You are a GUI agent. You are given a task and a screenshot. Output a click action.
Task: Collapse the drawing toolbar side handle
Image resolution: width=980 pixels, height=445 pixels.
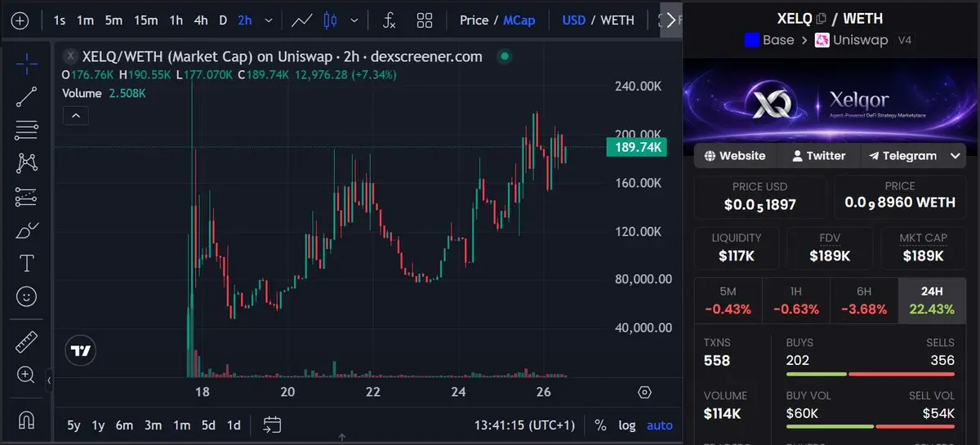(49, 380)
